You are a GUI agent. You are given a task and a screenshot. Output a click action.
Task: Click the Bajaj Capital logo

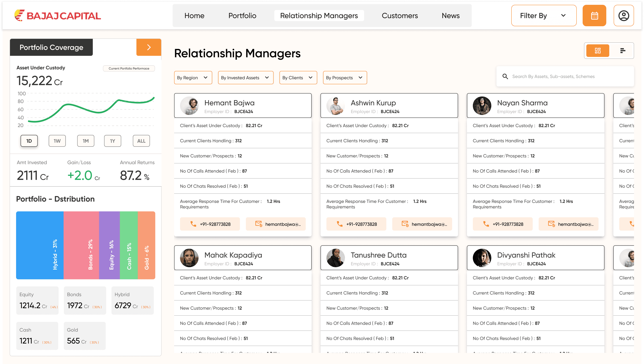pyautogui.click(x=57, y=16)
